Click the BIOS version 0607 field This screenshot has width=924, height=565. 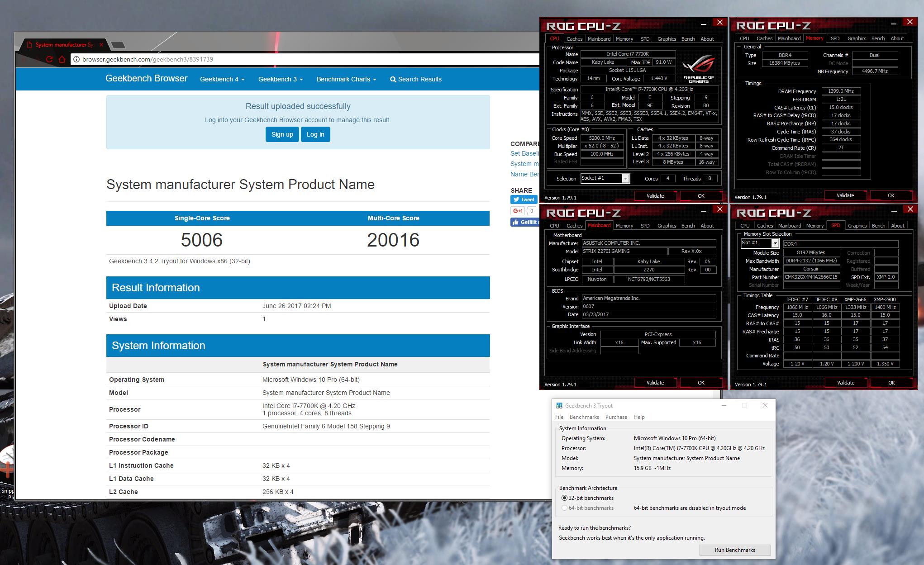pyautogui.click(x=648, y=306)
